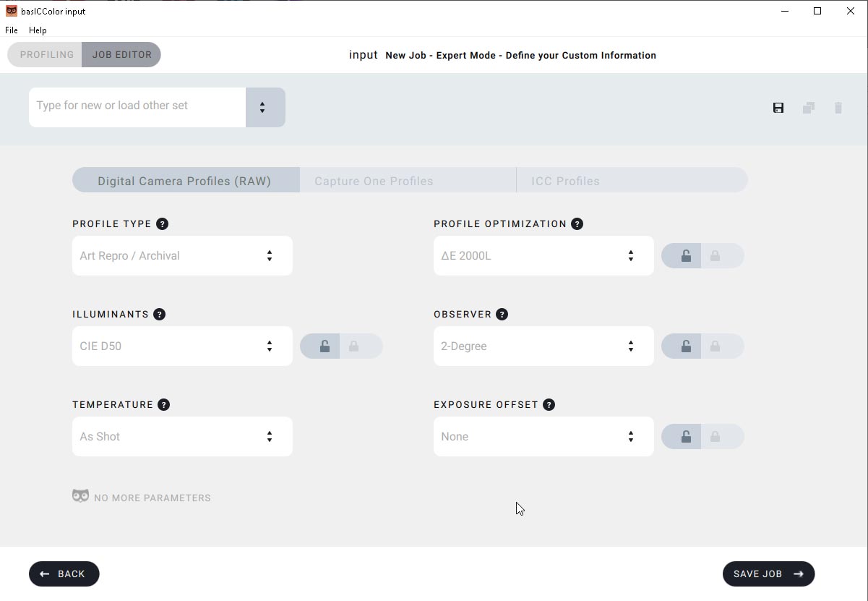Click the save set floppy disk icon

click(x=778, y=108)
